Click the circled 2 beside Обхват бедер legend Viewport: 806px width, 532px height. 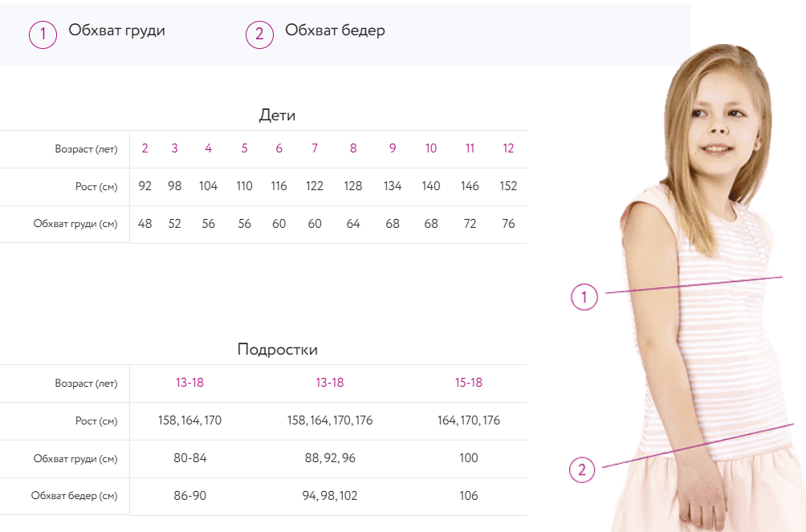259,35
